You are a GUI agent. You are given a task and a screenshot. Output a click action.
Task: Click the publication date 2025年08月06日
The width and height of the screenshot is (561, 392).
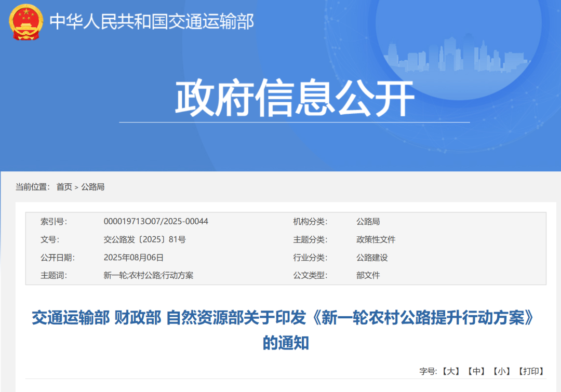click(133, 258)
